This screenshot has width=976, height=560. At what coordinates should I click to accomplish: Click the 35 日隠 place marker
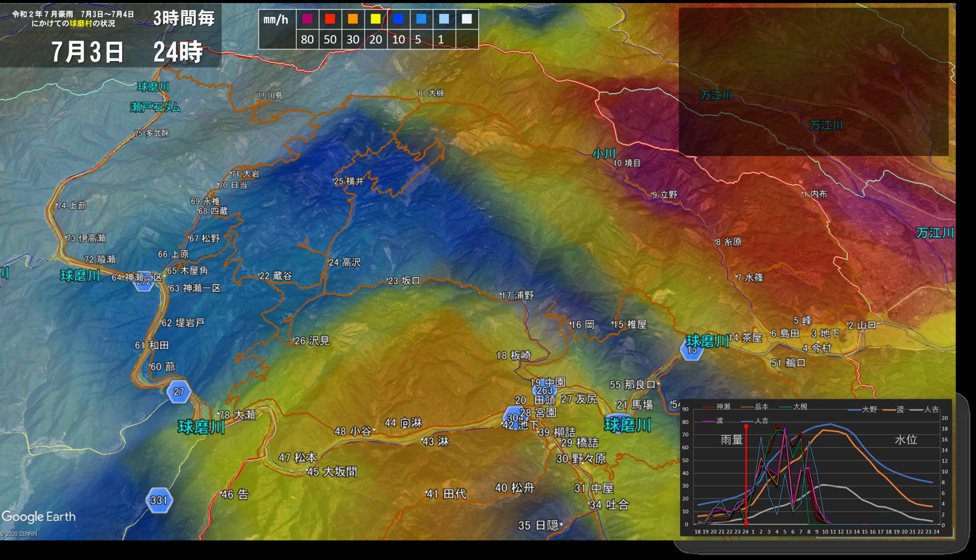[539, 525]
